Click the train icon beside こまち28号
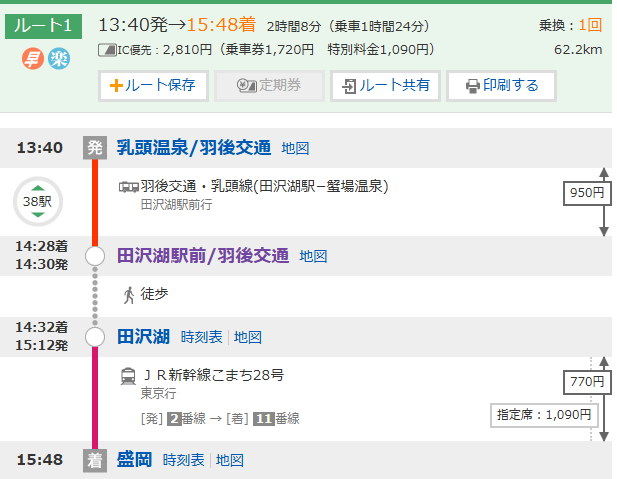The image size is (617, 479). [x=129, y=376]
